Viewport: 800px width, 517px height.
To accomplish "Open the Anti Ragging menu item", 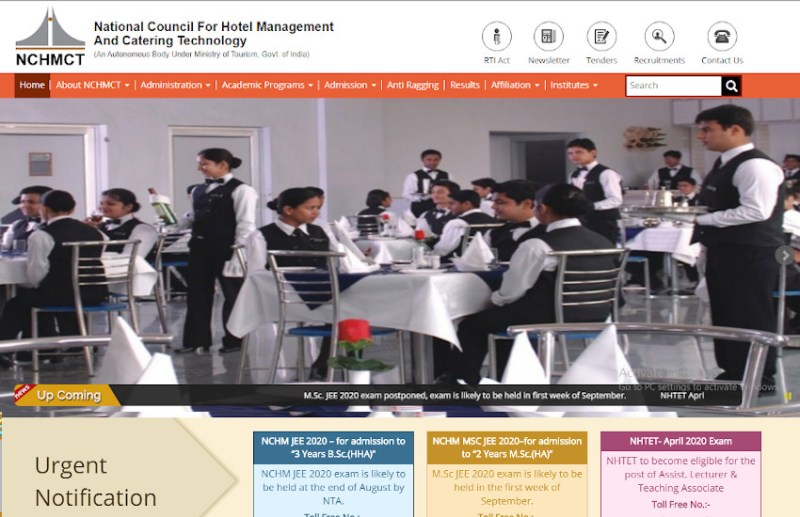I will (x=412, y=85).
